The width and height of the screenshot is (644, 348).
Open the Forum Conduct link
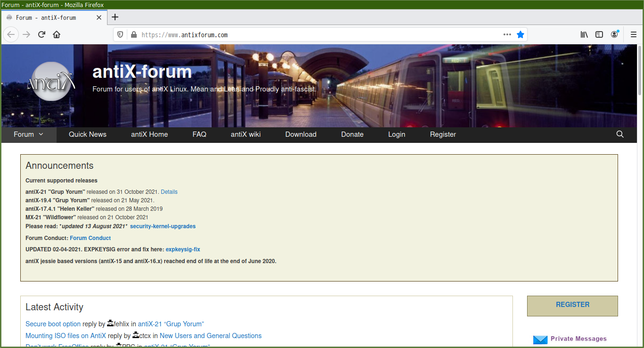pos(91,238)
